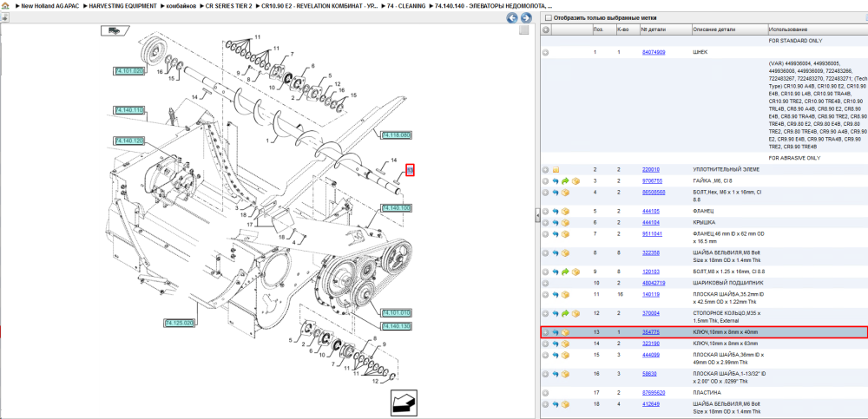The width and height of the screenshot is (868, 419).
Task: Open diagram reference 74.140.120
Action: point(129,141)
